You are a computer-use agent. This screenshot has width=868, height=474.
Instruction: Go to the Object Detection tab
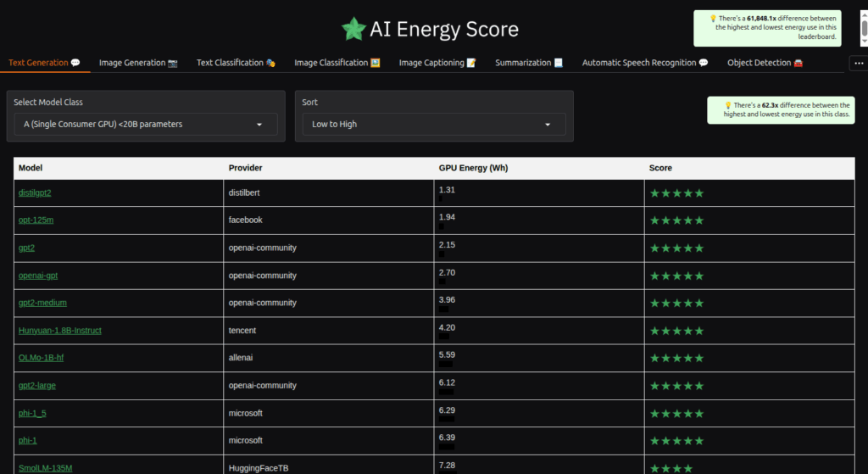pos(765,63)
